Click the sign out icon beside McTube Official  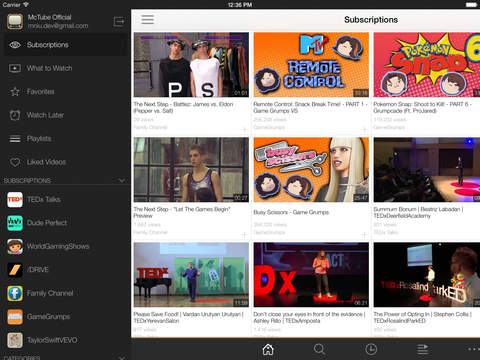click(x=119, y=22)
